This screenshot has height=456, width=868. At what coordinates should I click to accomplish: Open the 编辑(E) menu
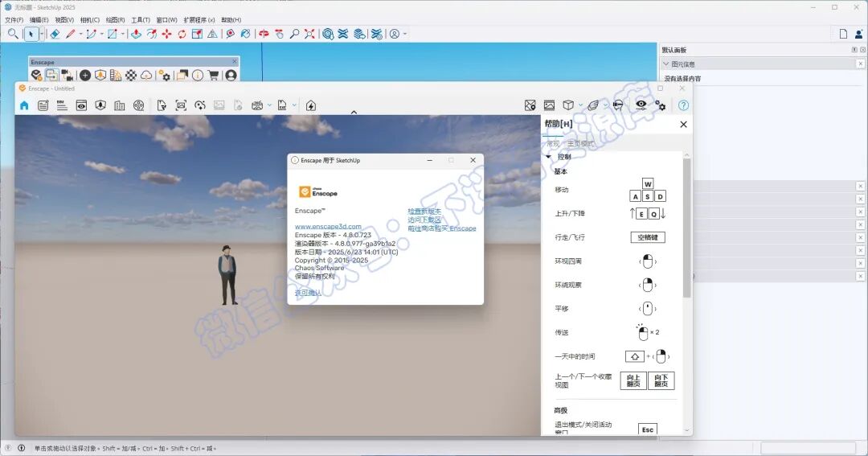pyautogui.click(x=39, y=20)
